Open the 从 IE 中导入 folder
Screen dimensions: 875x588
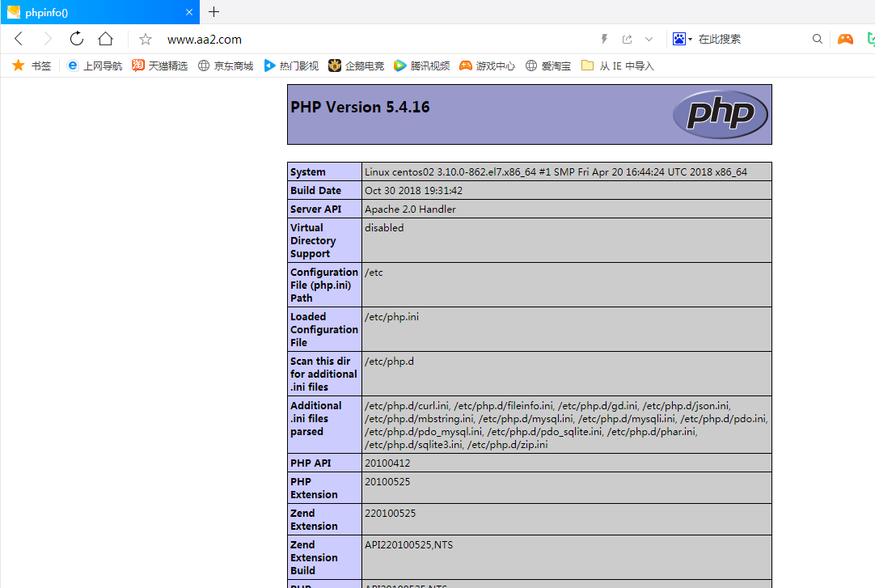(617, 66)
